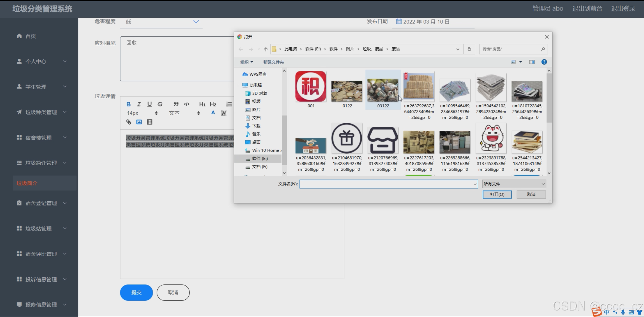
Task: Open the 所有文件 file type dropdown
Action: (514, 184)
